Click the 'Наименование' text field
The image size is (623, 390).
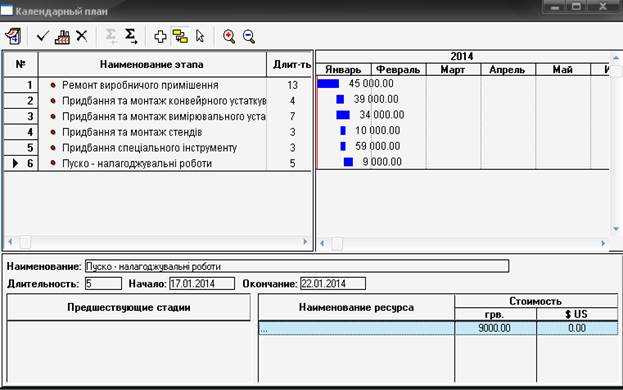pos(297,266)
